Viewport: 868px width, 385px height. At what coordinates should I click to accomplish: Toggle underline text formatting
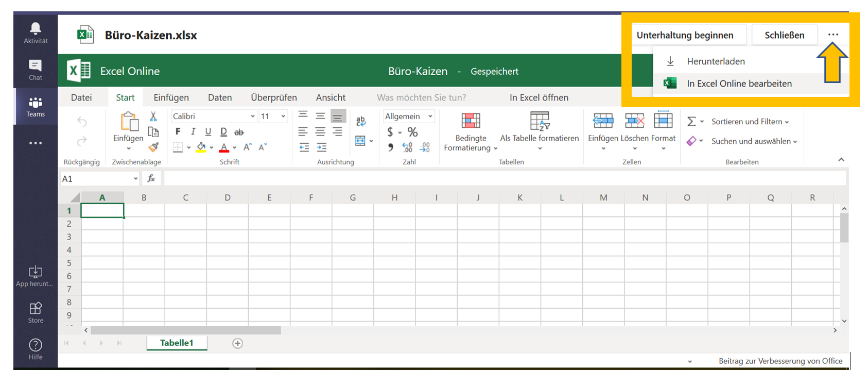tap(208, 132)
